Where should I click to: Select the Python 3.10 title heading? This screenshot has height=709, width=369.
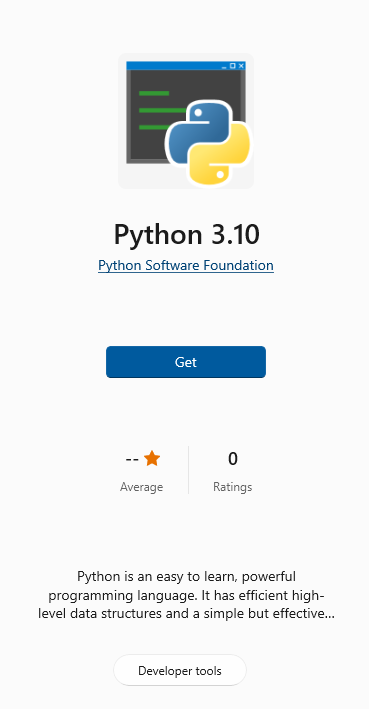(186, 235)
